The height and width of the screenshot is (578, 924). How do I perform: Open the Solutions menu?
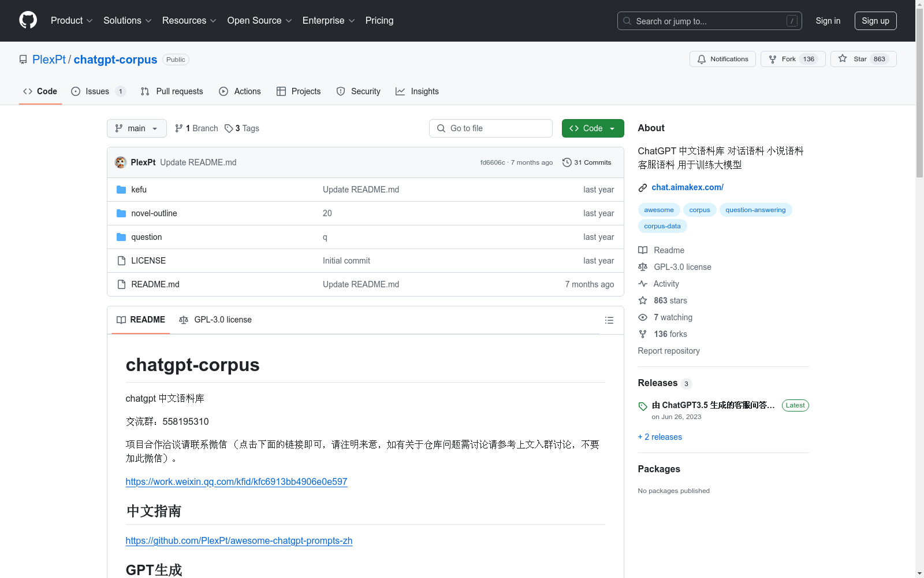128,20
